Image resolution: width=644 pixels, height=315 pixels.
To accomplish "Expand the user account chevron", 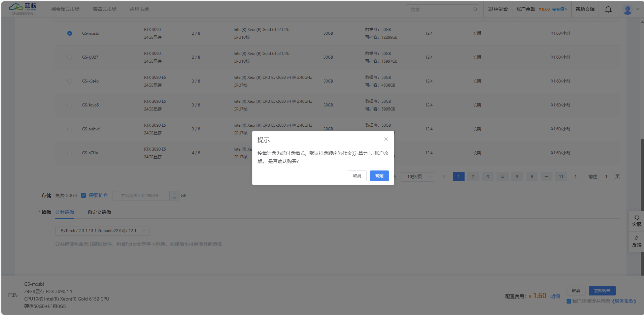I will point(637,9).
